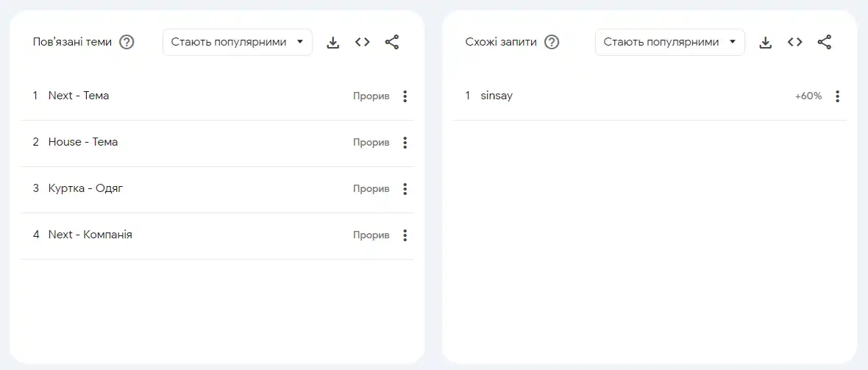Viewport: 868px width, 370px height.
Task: Expand Стають популярними dropdown in Пов'язані теми
Action: (238, 42)
